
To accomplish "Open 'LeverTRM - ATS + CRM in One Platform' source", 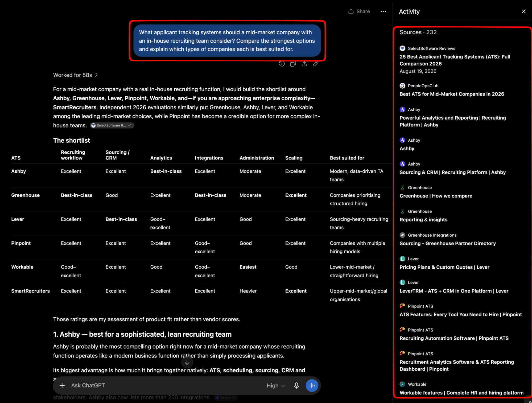I will (x=454, y=291).
